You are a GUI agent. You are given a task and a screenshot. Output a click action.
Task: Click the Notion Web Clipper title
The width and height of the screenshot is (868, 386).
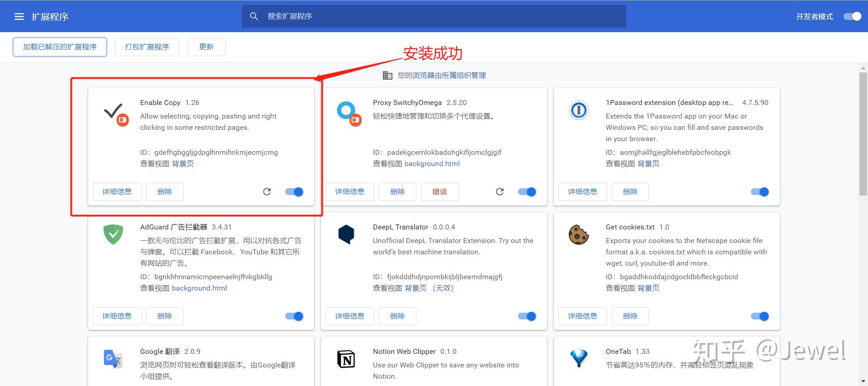click(404, 352)
